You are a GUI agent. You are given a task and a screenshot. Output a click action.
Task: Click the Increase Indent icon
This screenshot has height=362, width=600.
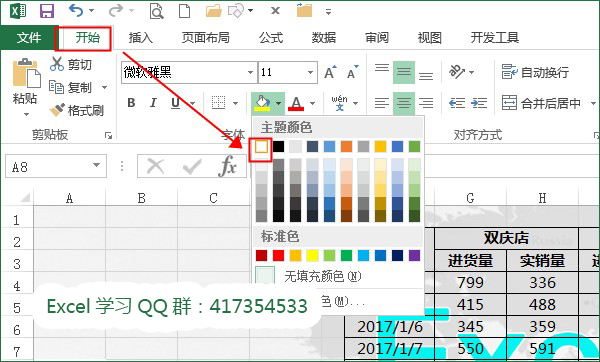[479, 103]
